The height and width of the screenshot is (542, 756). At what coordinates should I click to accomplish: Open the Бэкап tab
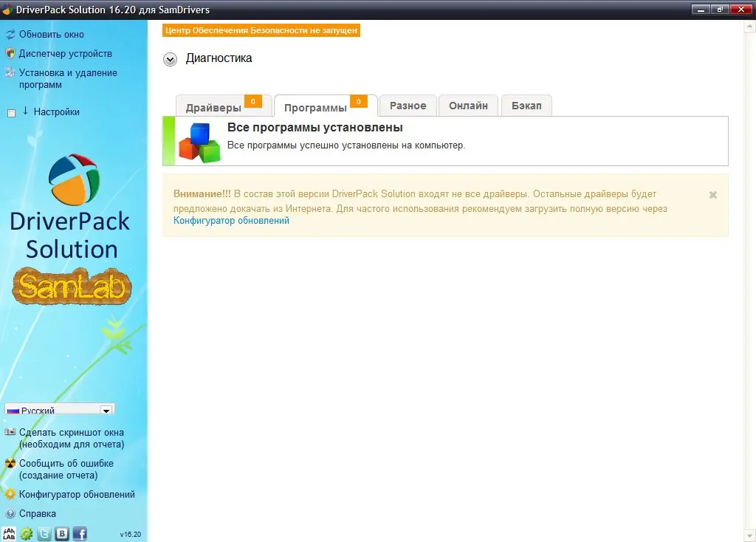pos(526,106)
